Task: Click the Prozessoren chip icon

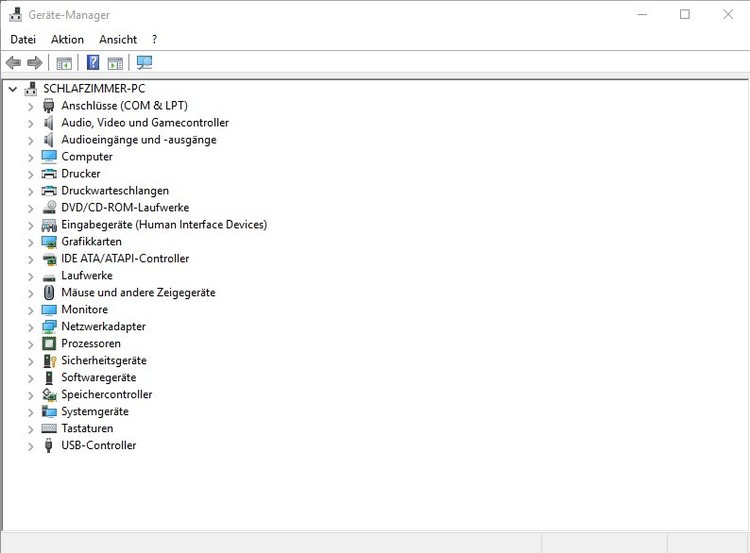Action: pos(49,343)
